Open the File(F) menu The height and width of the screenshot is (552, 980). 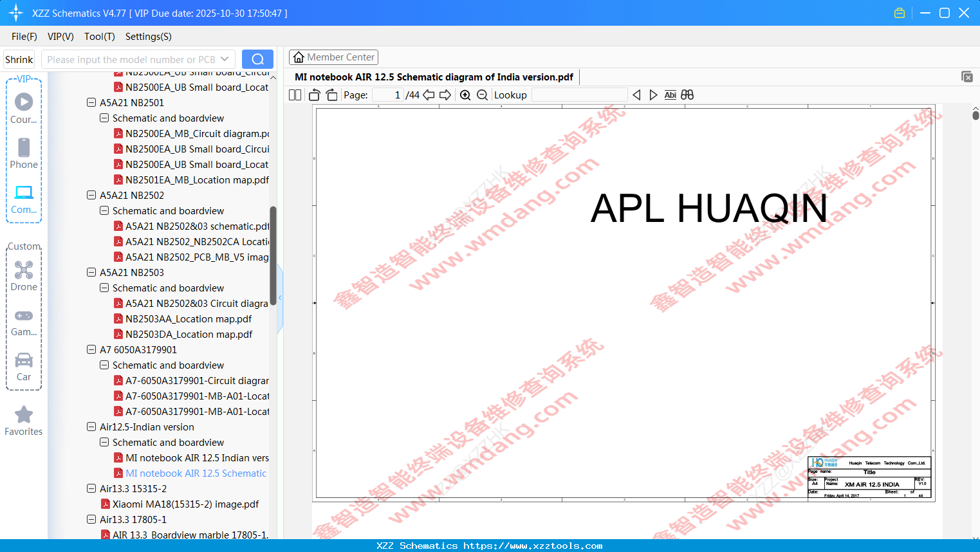click(x=24, y=37)
